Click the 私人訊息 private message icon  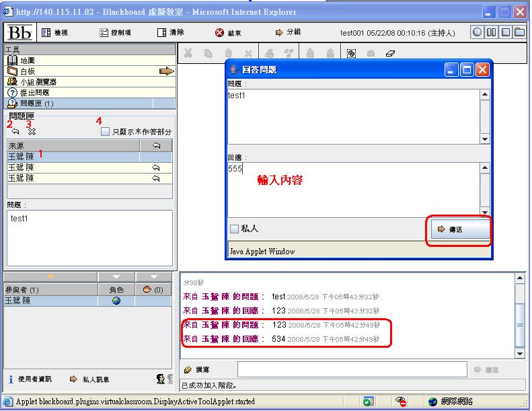click(x=74, y=379)
